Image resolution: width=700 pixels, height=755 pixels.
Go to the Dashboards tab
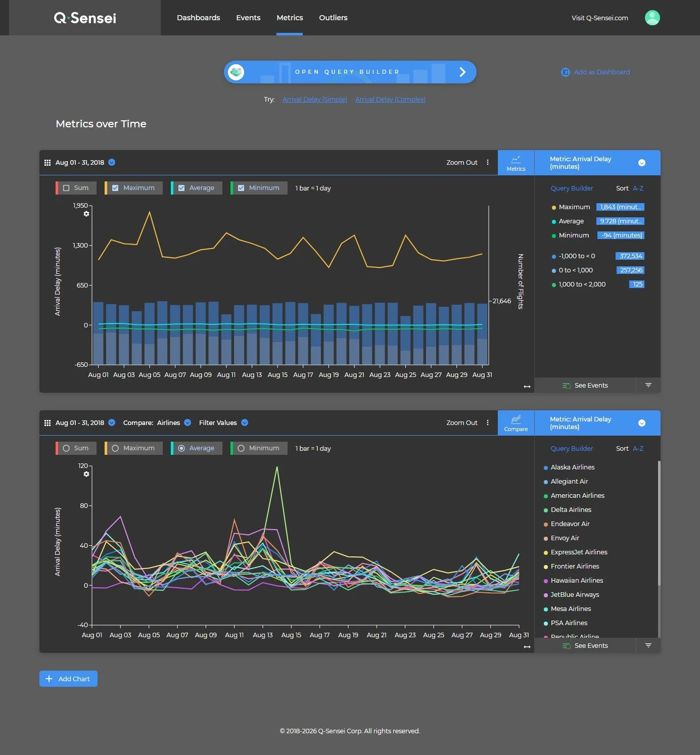[x=199, y=18]
